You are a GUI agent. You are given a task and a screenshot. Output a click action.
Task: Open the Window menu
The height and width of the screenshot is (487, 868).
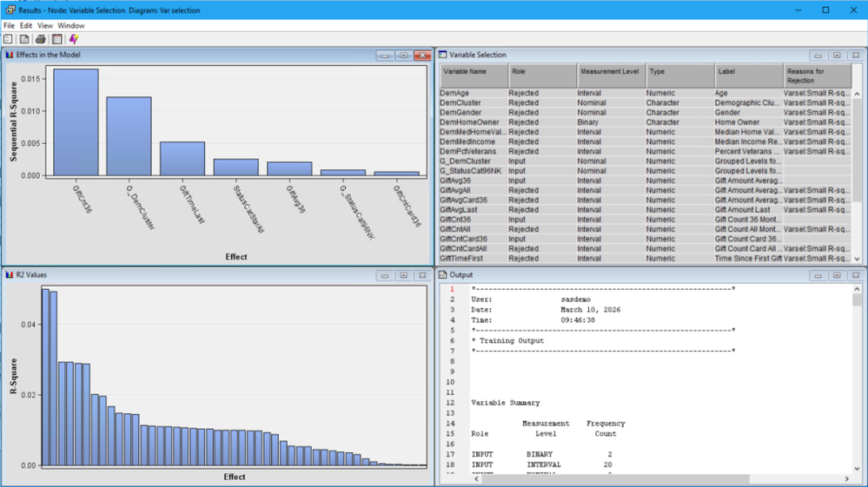(x=71, y=25)
